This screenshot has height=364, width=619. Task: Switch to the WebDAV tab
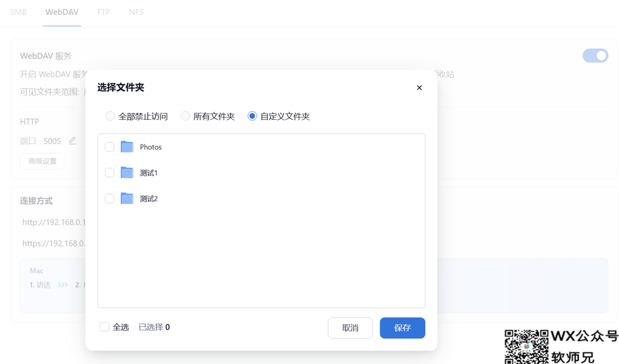pos(62,12)
